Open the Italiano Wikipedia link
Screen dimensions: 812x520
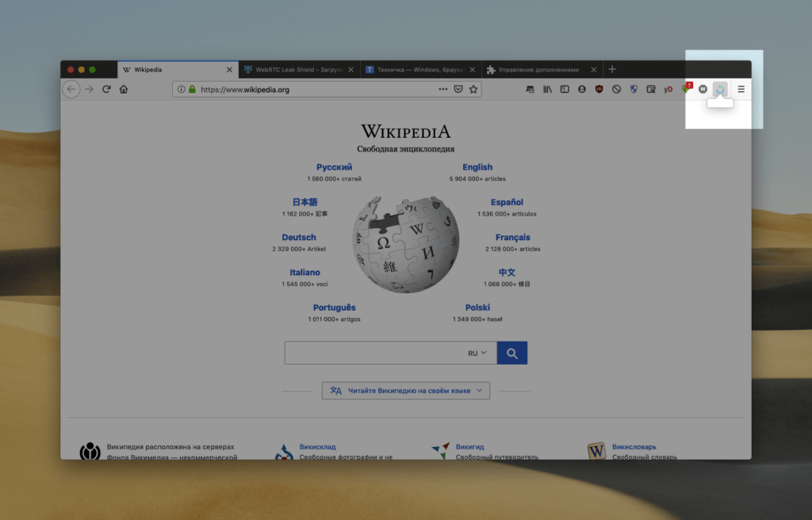coord(304,272)
